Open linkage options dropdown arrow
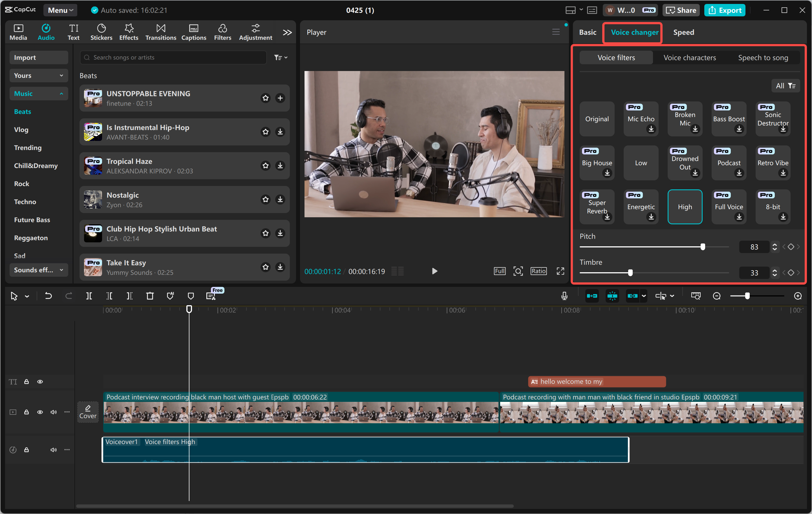The height and width of the screenshot is (514, 812). (x=644, y=296)
